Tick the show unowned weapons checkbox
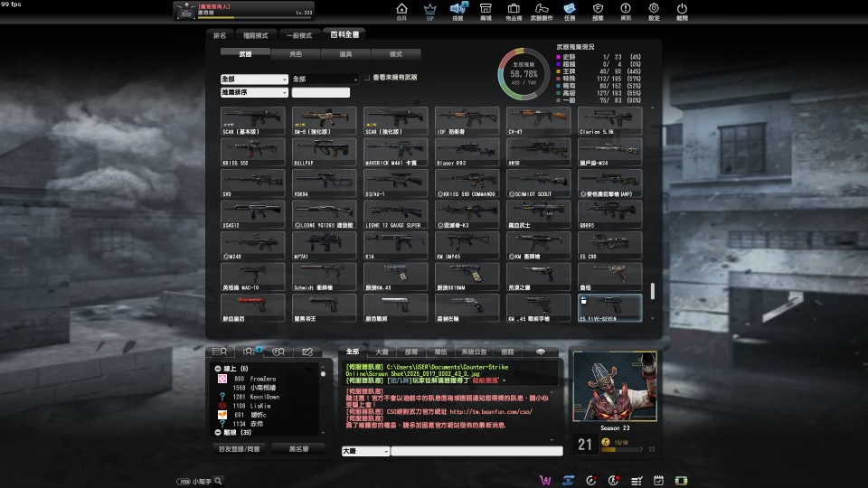This screenshot has height=488, width=868. pos(367,78)
